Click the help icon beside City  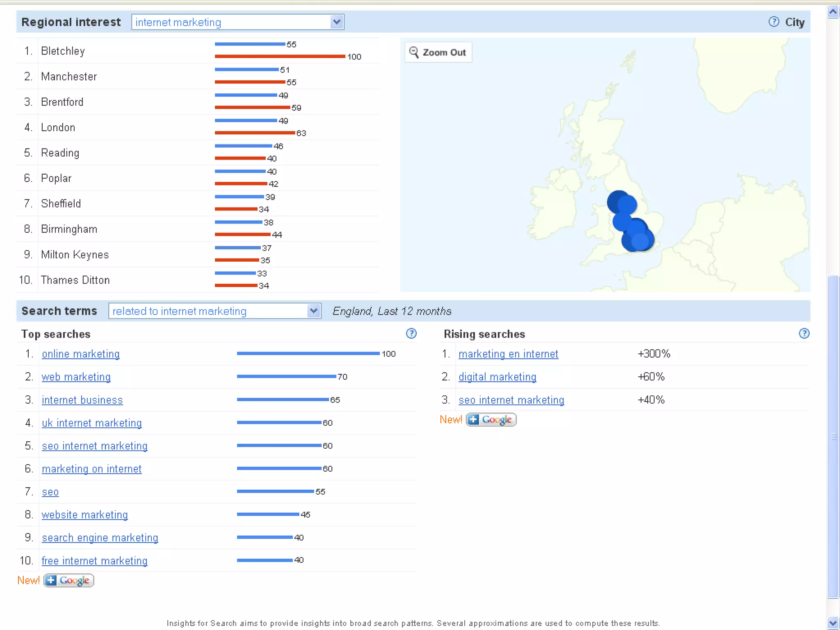click(x=774, y=22)
